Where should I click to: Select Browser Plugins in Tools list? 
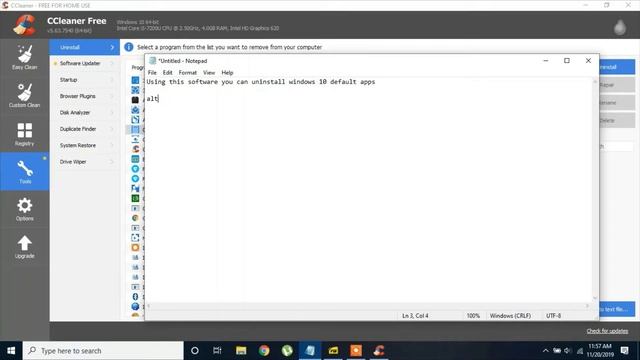coord(84,96)
